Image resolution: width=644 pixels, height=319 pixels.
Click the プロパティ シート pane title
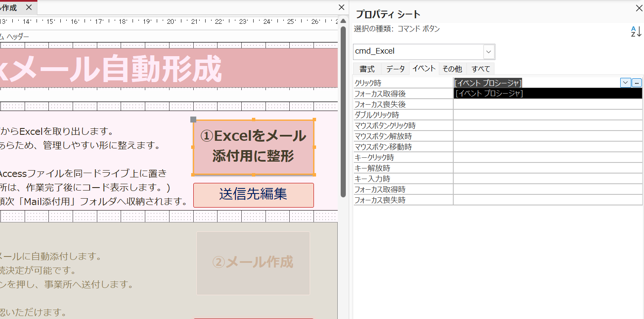388,14
